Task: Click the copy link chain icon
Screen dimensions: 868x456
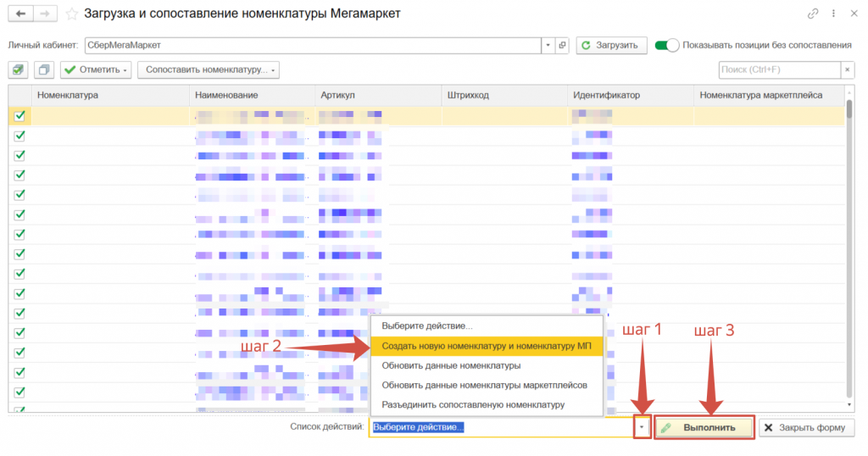Action: pyautogui.click(x=814, y=14)
